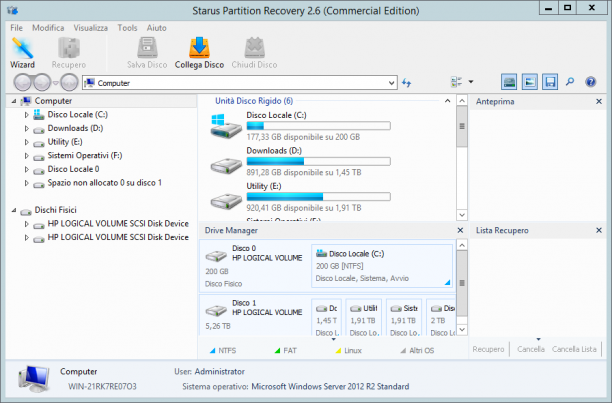Open Collega Disco to mount a disk
612x403 pixels.
[x=199, y=53]
